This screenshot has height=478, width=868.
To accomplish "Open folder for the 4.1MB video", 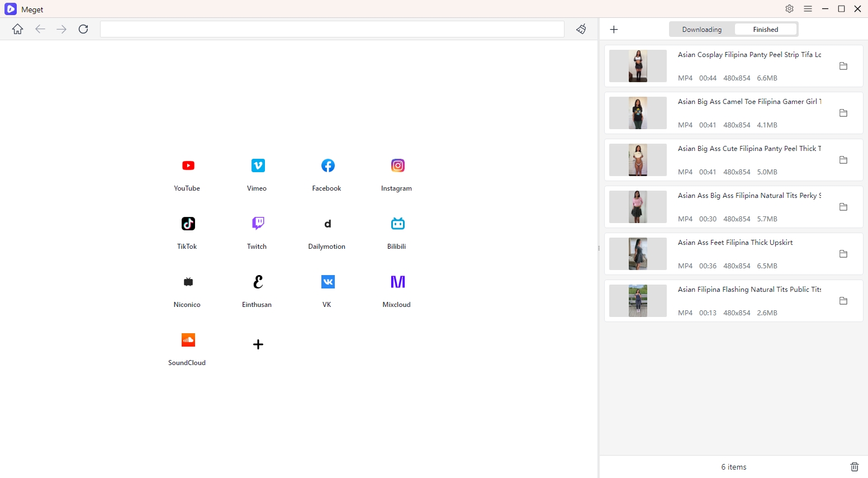I will click(x=843, y=113).
